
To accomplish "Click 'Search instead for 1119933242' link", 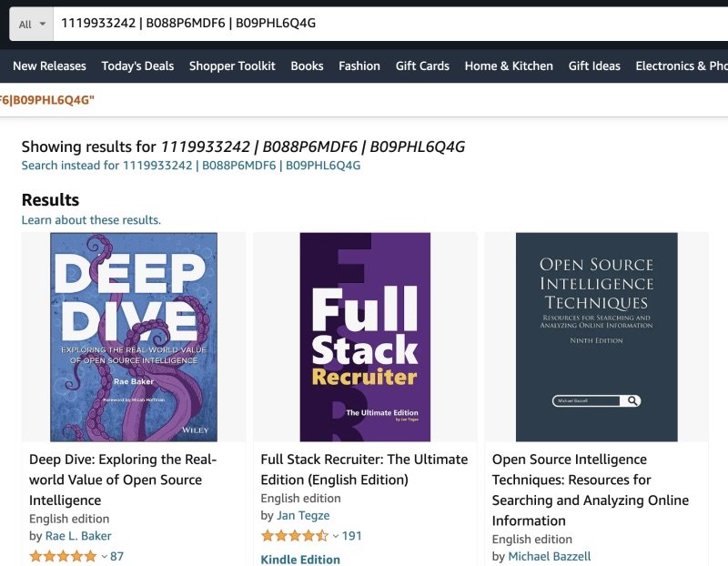I will [191, 166].
